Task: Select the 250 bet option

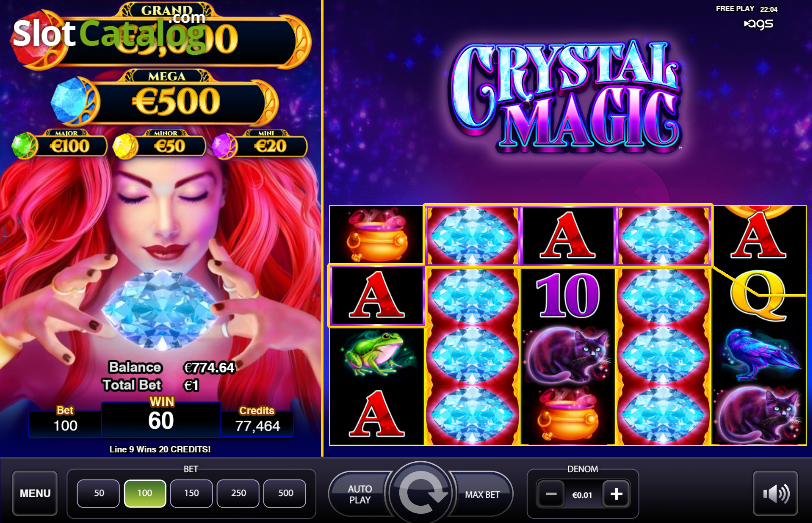Action: point(238,493)
